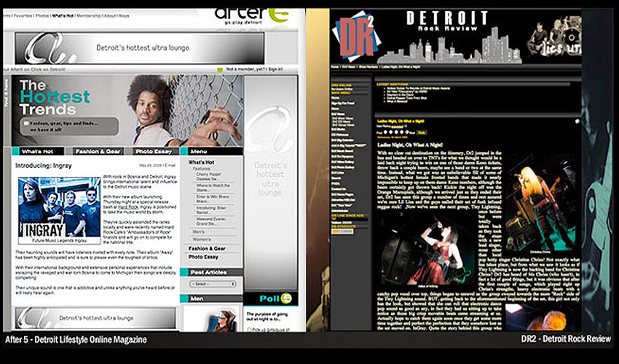Click the small white icon at DR2 article corner
This screenshot has width=619, height=364.
[x=577, y=122]
